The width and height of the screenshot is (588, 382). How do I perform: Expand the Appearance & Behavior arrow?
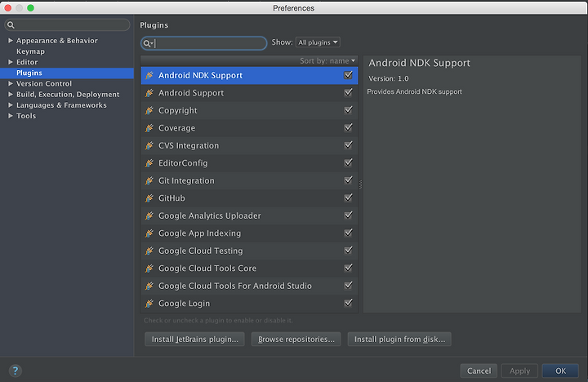point(11,41)
